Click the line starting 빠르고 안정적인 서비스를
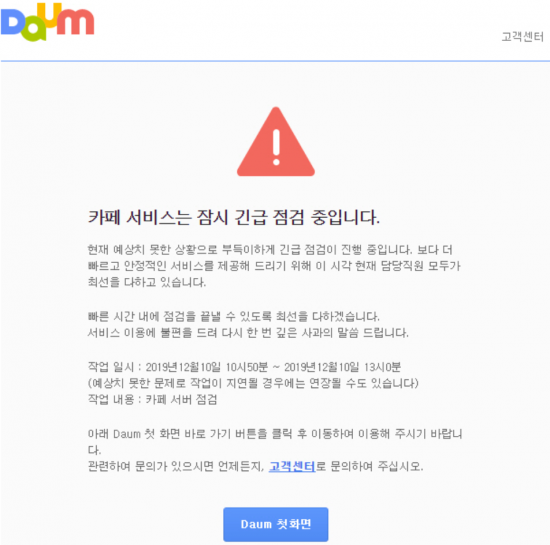The height and width of the screenshot is (545, 550). (274, 266)
